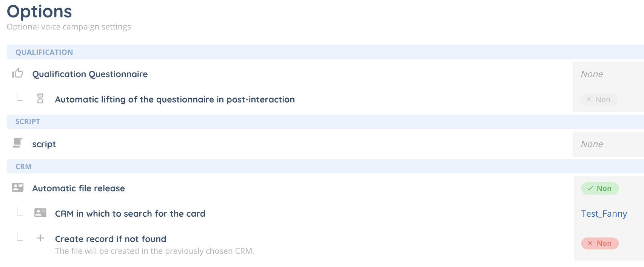The height and width of the screenshot is (267, 644).
Task: Click the Options page heading
Action: pos(39,11)
